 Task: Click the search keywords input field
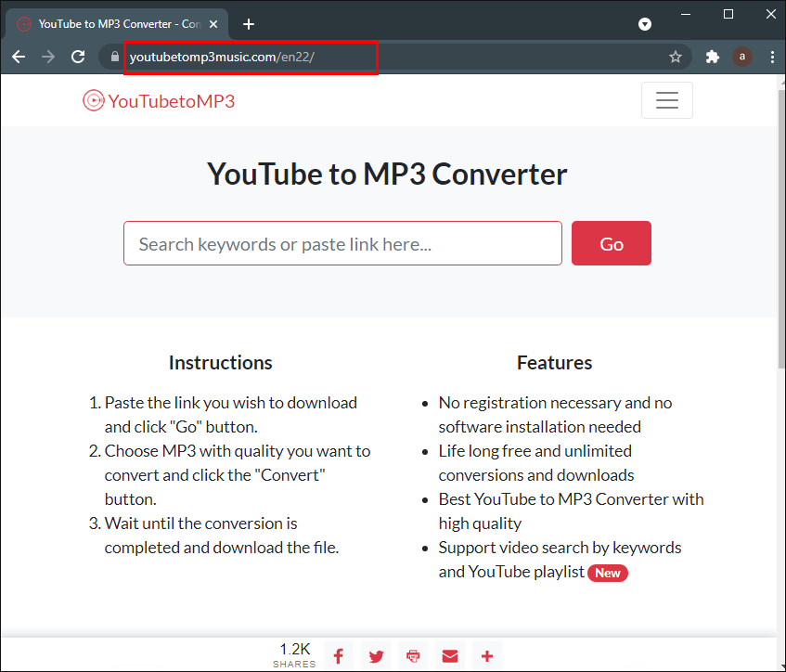[x=342, y=243]
